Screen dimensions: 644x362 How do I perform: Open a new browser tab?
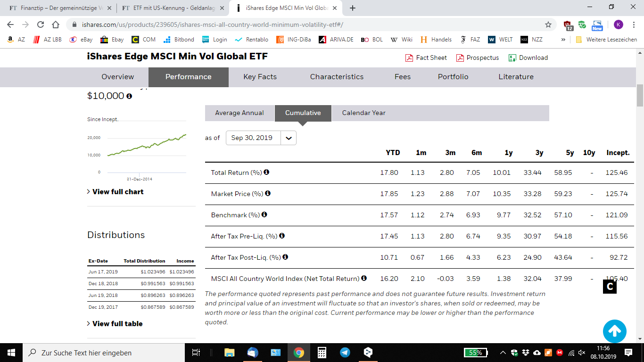353,8
